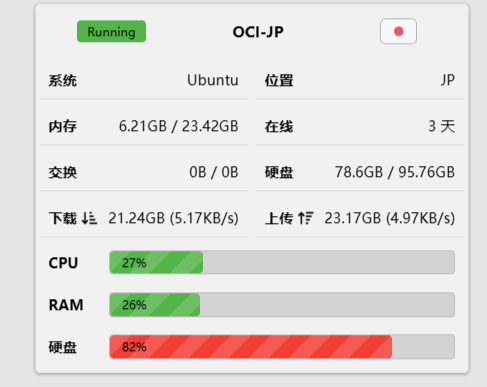Image resolution: width=487 pixels, height=387 pixels.
Task: Click the red 82% disk usage bar
Action: tap(282, 347)
